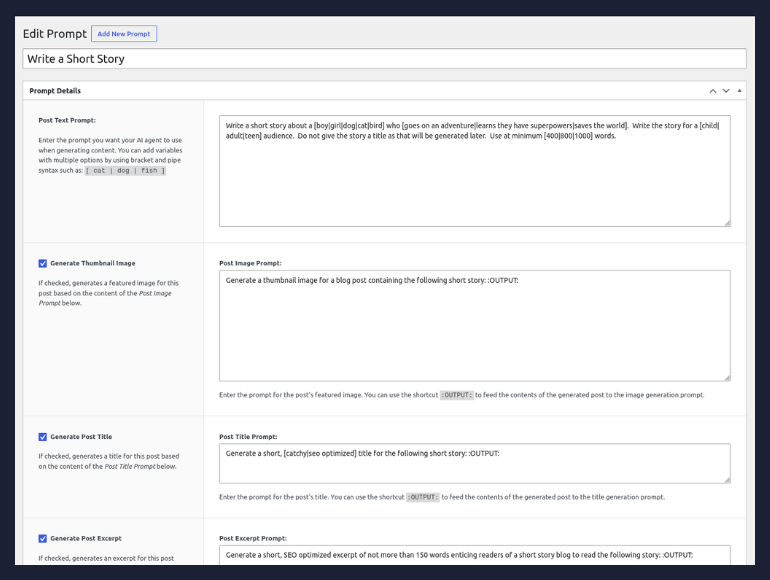770x580 pixels.
Task: Click inside the Post Text Prompt textarea
Action: [475, 171]
